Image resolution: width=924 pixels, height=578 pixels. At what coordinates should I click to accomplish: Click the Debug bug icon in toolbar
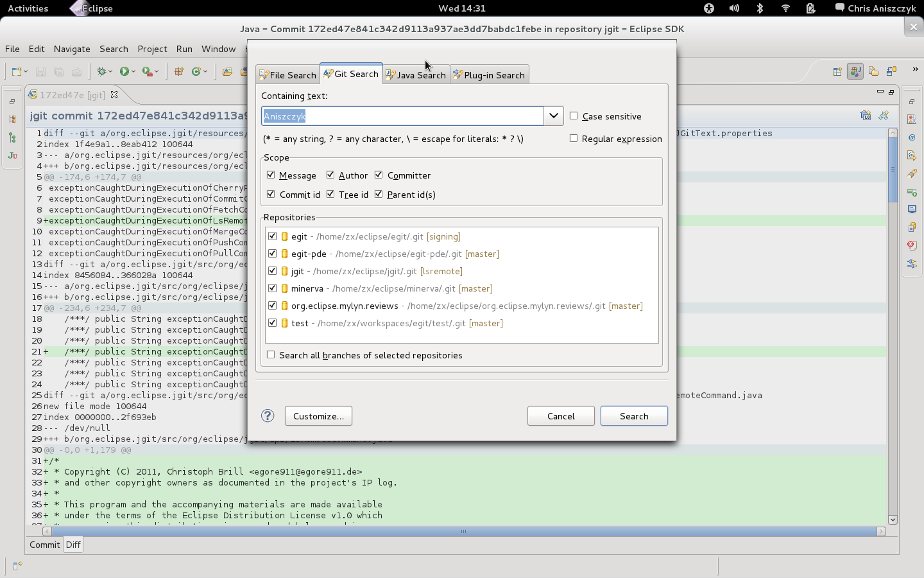point(101,71)
